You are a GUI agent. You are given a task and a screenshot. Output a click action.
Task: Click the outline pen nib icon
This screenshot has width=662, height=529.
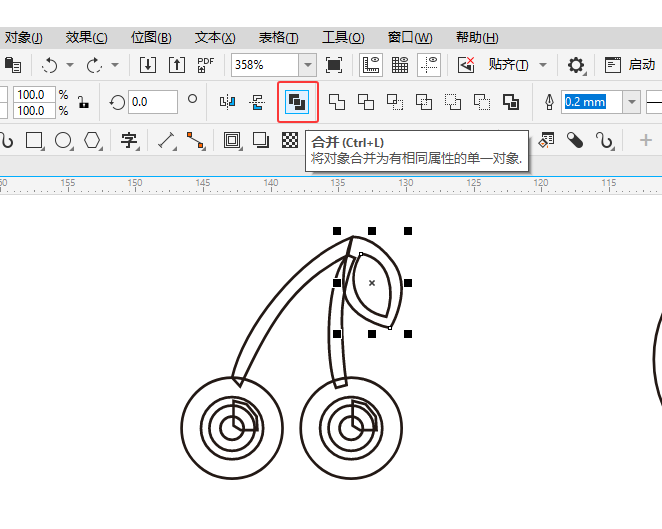[x=549, y=102]
